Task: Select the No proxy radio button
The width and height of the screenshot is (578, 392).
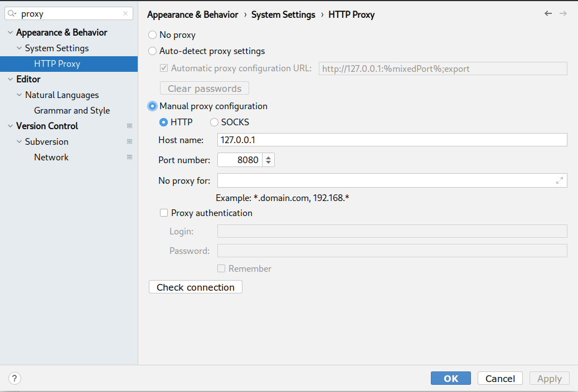Action: pos(153,35)
